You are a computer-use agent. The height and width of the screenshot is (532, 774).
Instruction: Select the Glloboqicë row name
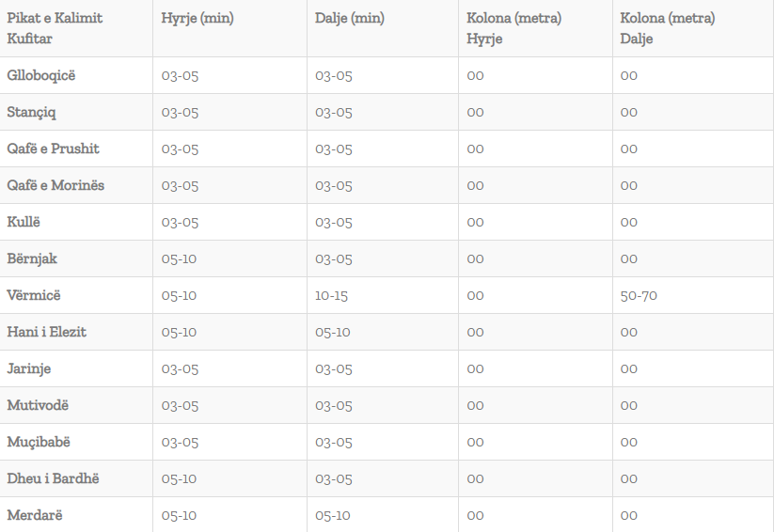click(x=41, y=75)
